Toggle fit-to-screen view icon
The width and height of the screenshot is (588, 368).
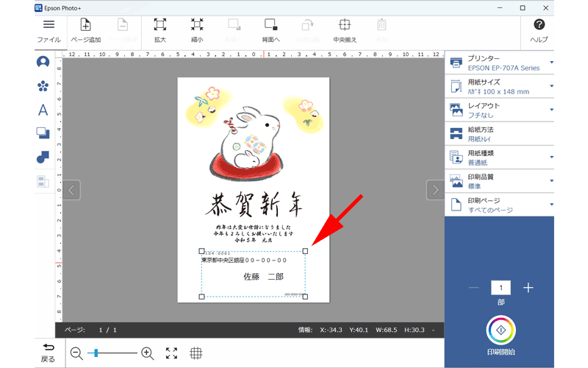click(171, 353)
